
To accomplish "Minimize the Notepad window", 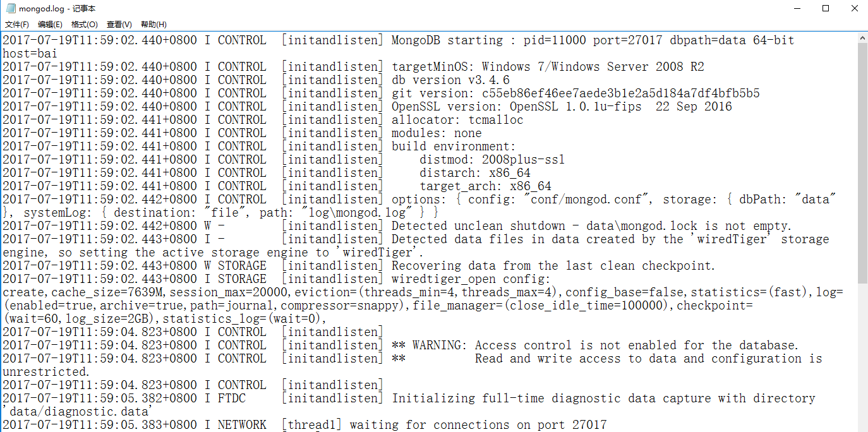I will [x=796, y=8].
